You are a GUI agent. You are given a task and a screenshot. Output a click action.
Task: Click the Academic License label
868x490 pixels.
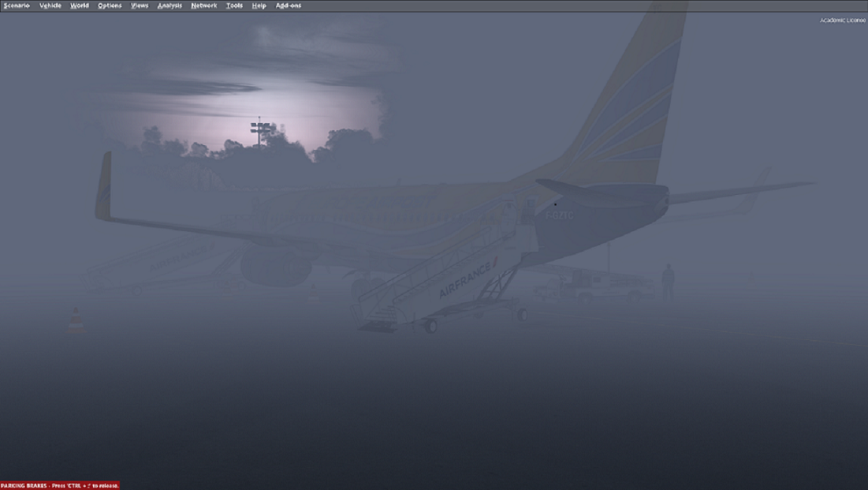[x=843, y=20]
